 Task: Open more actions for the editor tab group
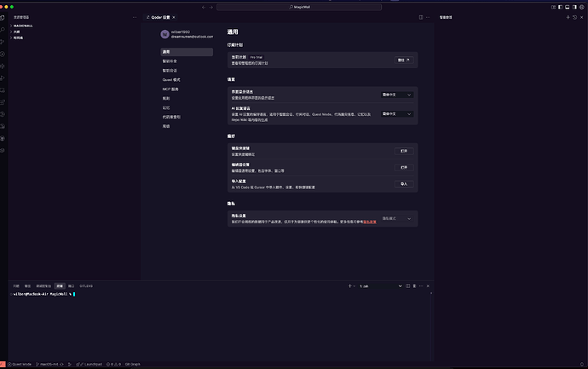428,17
